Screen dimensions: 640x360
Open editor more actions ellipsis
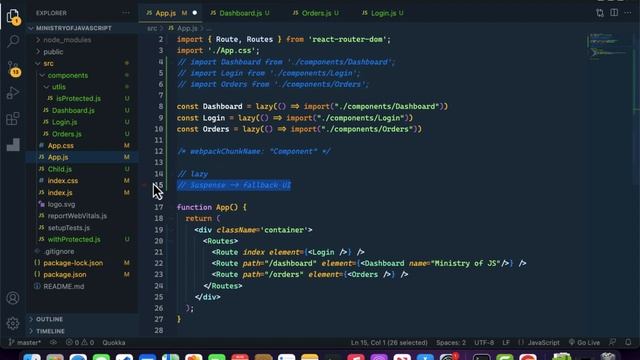(628, 13)
